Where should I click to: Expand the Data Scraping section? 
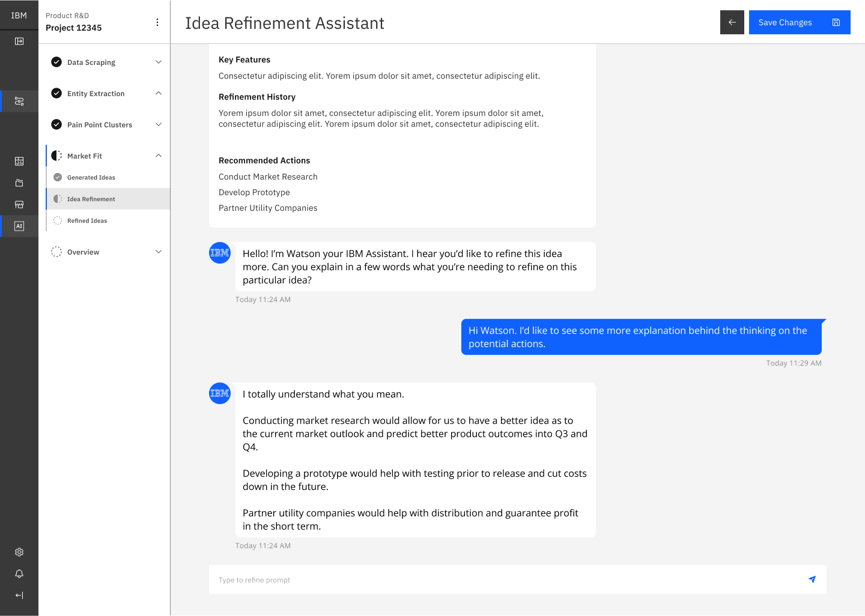(x=158, y=62)
